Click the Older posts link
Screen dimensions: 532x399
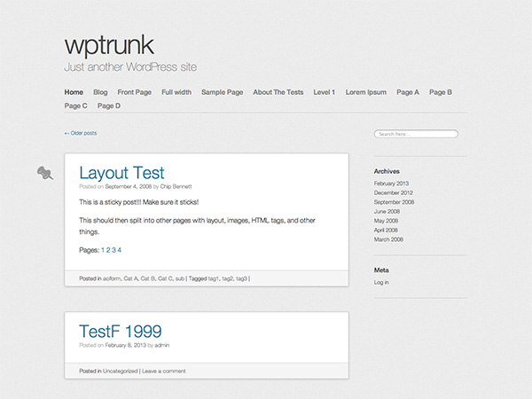coord(81,133)
